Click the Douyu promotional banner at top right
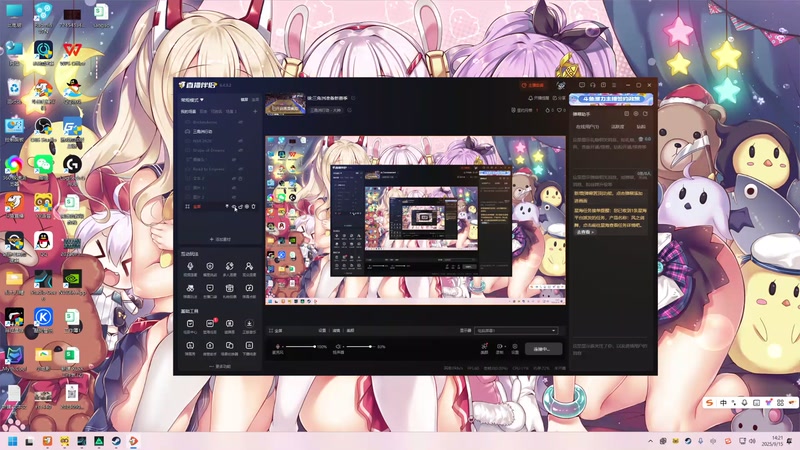This screenshot has width=800, height=450. tap(611, 99)
